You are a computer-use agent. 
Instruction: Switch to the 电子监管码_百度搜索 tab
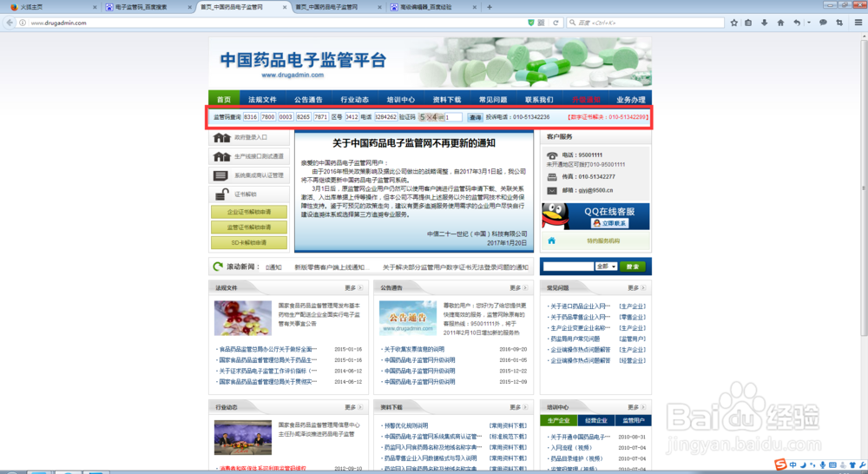coord(148,7)
